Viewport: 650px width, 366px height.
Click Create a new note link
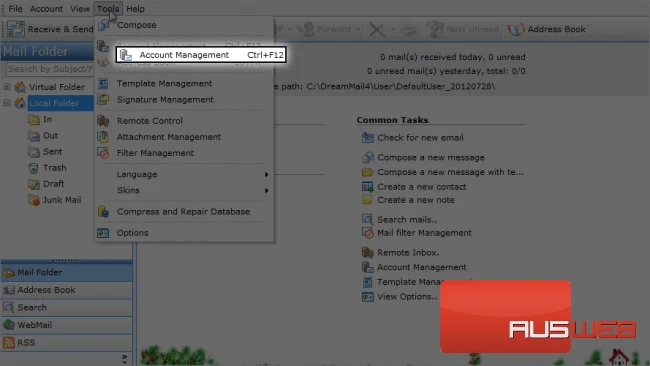pyautogui.click(x=416, y=200)
